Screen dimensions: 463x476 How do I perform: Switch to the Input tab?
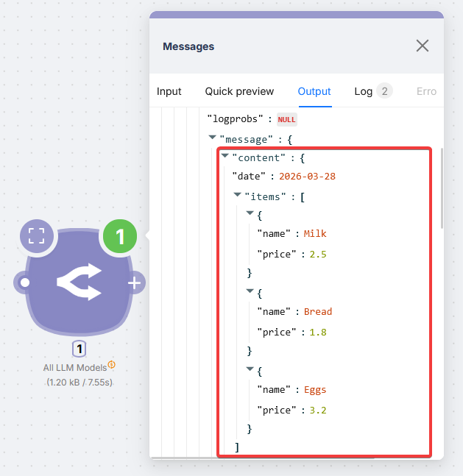(169, 91)
